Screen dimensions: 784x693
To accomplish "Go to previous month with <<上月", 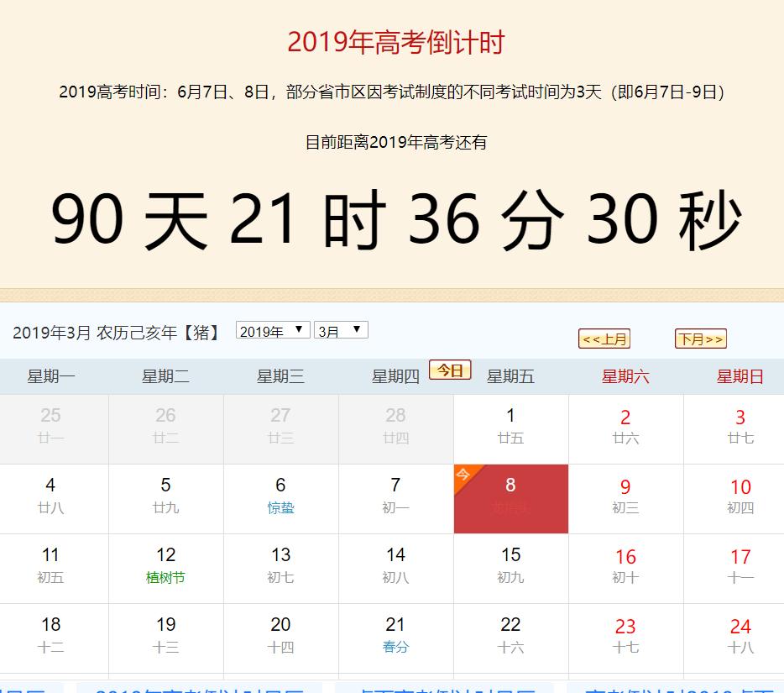I will pos(604,339).
